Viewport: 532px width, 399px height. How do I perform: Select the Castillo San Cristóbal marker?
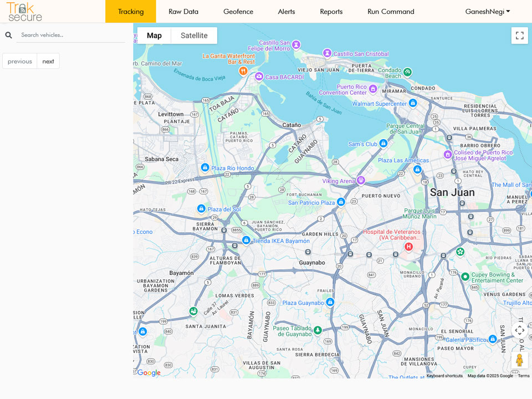[x=327, y=53]
